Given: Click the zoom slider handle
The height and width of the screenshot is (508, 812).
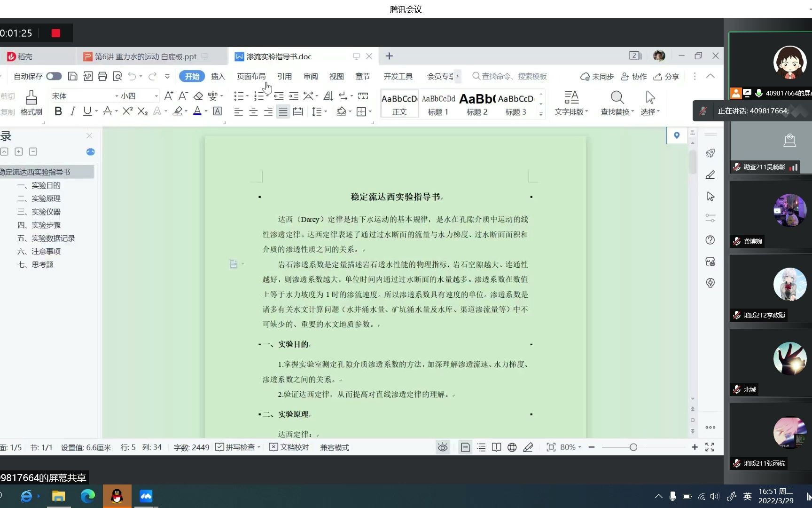Looking at the screenshot, I should click(633, 447).
